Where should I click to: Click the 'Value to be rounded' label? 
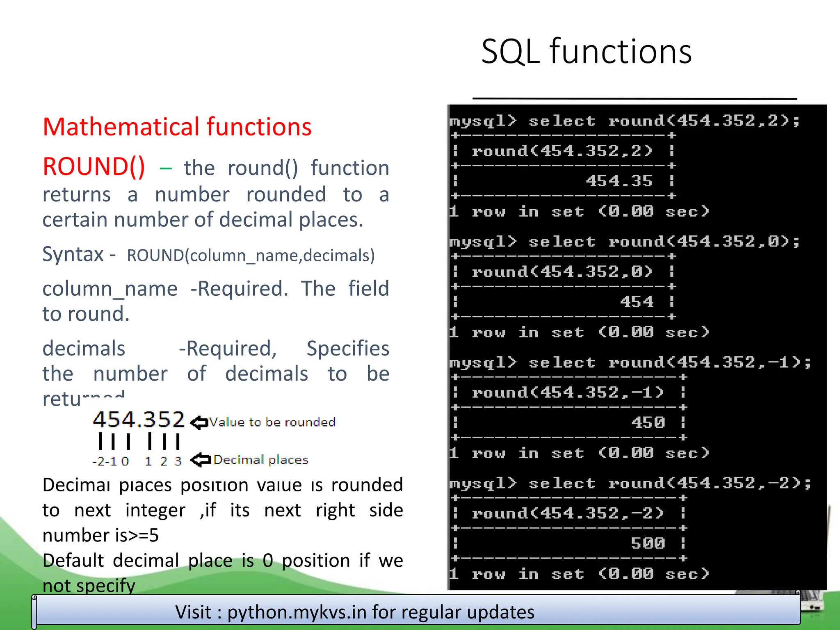(272, 422)
